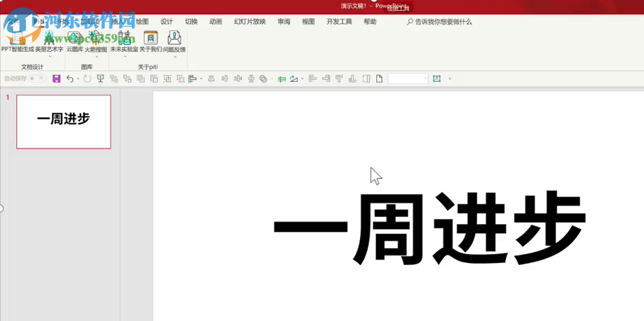Click the search magnifier icon
The width and height of the screenshot is (644, 321).
point(410,22)
